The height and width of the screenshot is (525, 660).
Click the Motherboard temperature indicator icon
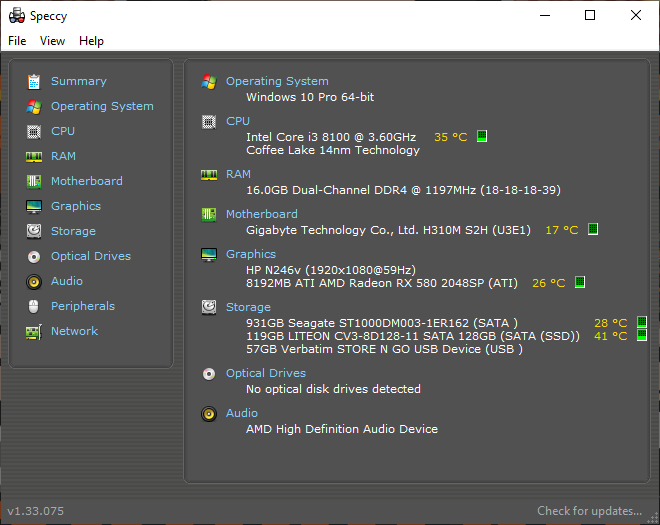(593, 229)
